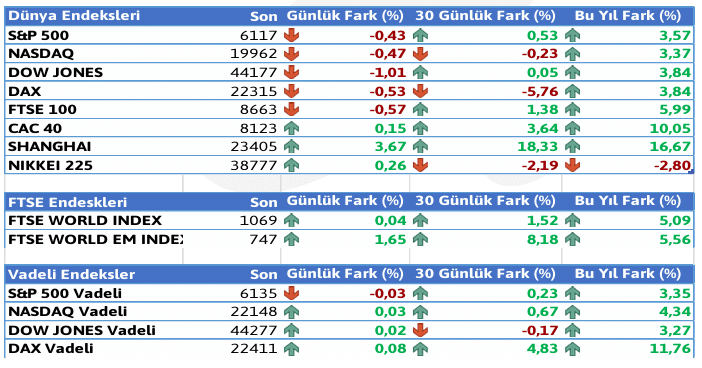Select the Dünya Endeksleri header

tap(74, 16)
